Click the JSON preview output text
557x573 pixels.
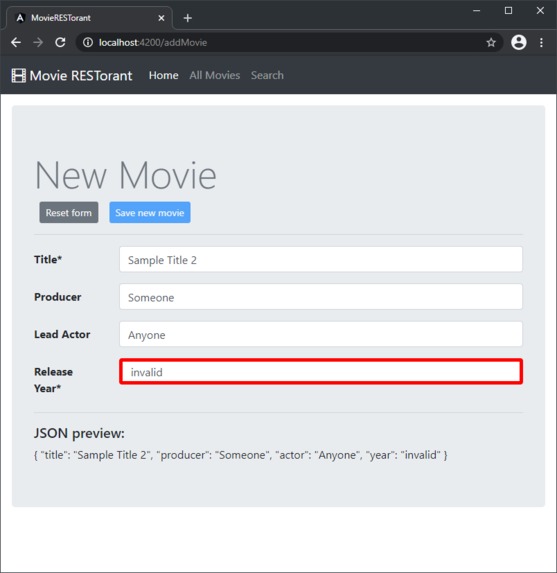tap(240, 455)
